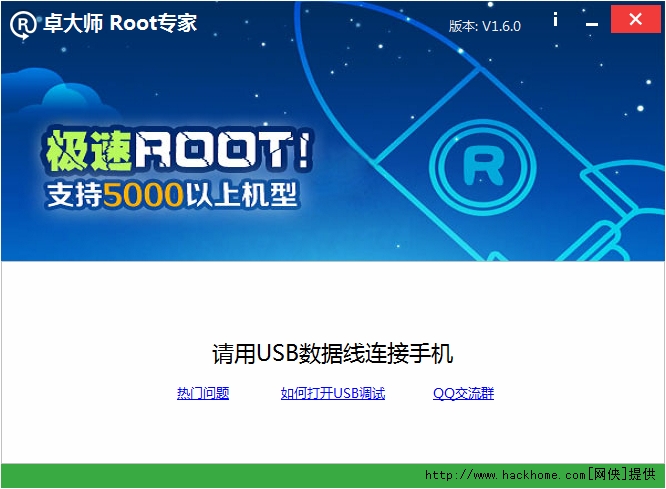This screenshot has height=489, width=666.
Task: Click the 支持5000以上机型 banner text
Action: tap(172, 195)
